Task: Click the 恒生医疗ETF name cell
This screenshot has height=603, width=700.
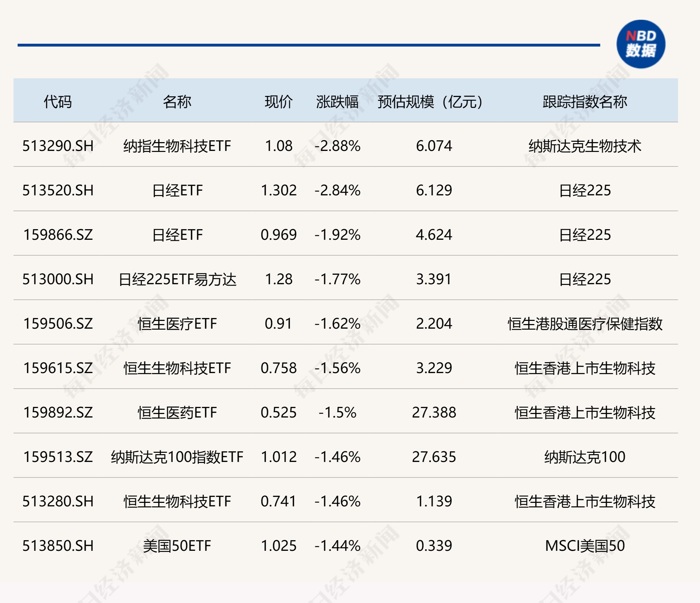Action: click(177, 324)
